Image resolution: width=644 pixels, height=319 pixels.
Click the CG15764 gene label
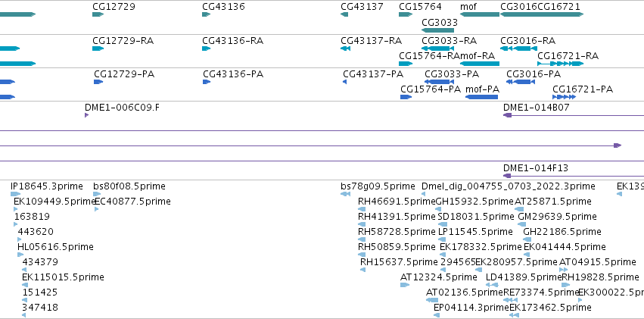[420, 7]
